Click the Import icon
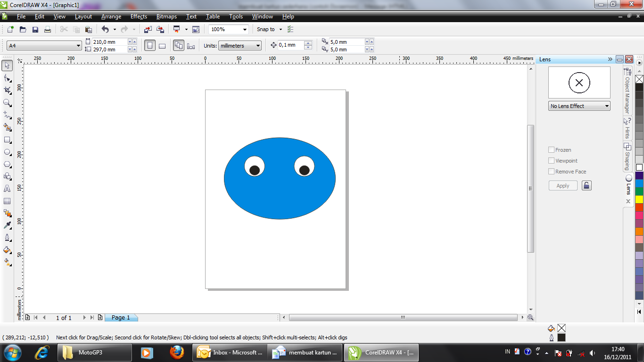644x362 pixels. pos(148,29)
